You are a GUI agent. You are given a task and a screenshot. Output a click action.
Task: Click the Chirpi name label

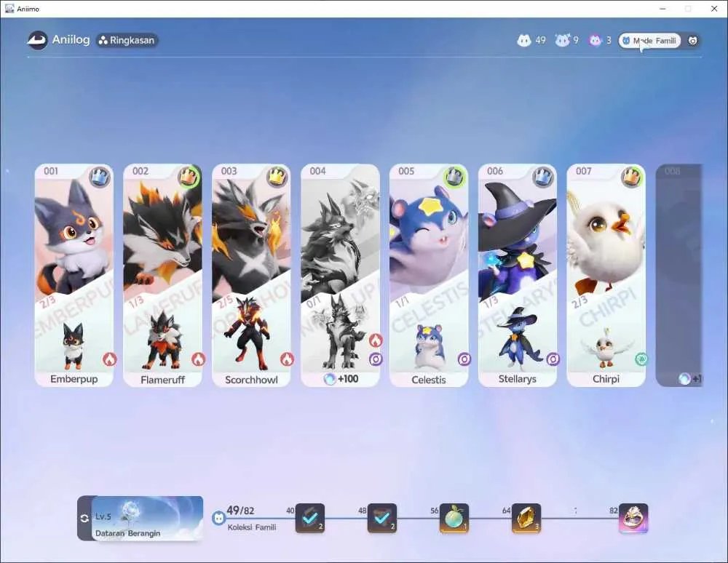[606, 379]
